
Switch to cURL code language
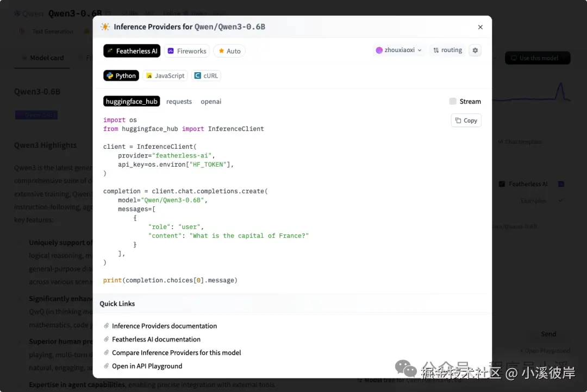point(207,75)
